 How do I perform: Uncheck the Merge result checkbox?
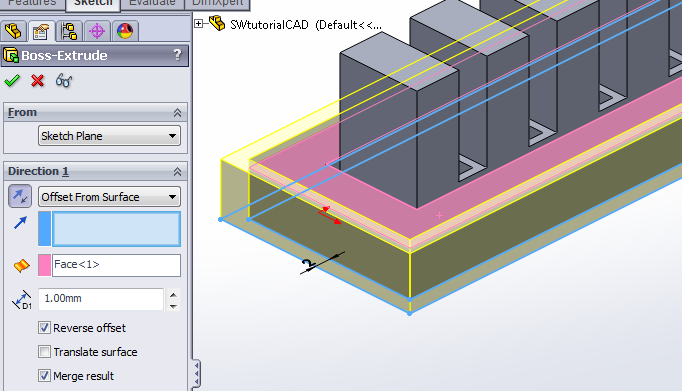point(44,375)
